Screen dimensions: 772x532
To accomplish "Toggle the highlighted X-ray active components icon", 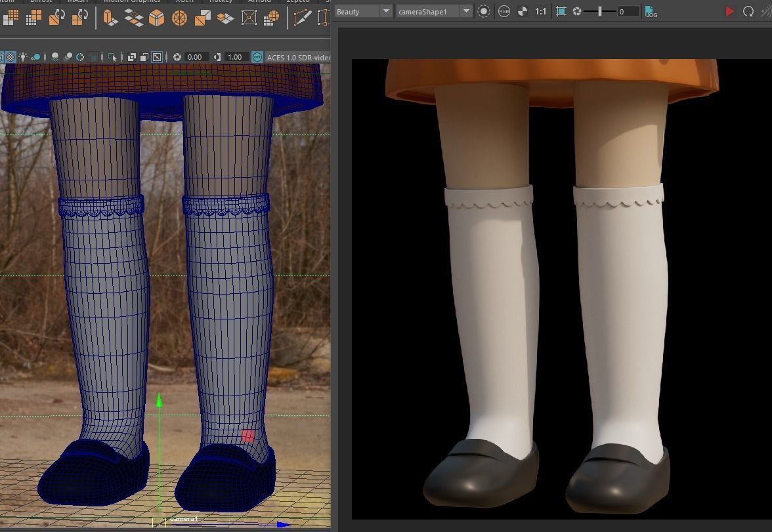I will [x=156, y=57].
